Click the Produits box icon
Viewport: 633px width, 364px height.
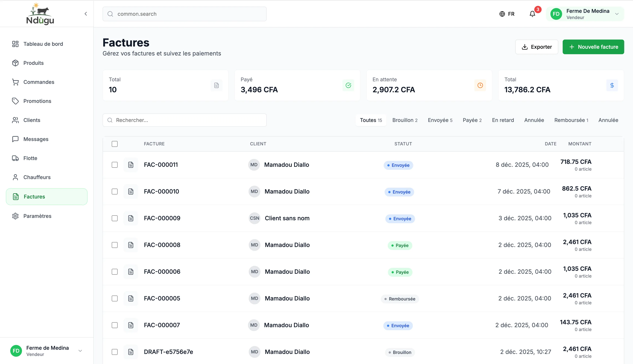(15, 63)
